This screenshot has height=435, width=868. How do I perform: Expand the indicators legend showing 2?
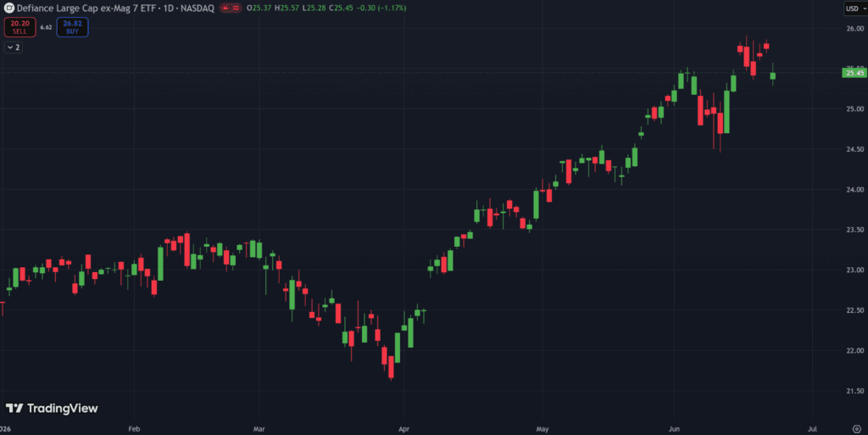tap(14, 47)
